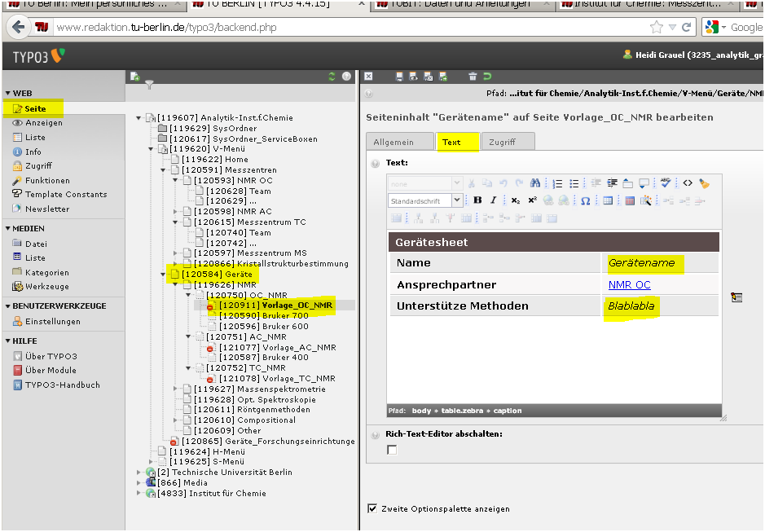Switch to the Text tab
The image size is (765, 532).
point(458,142)
